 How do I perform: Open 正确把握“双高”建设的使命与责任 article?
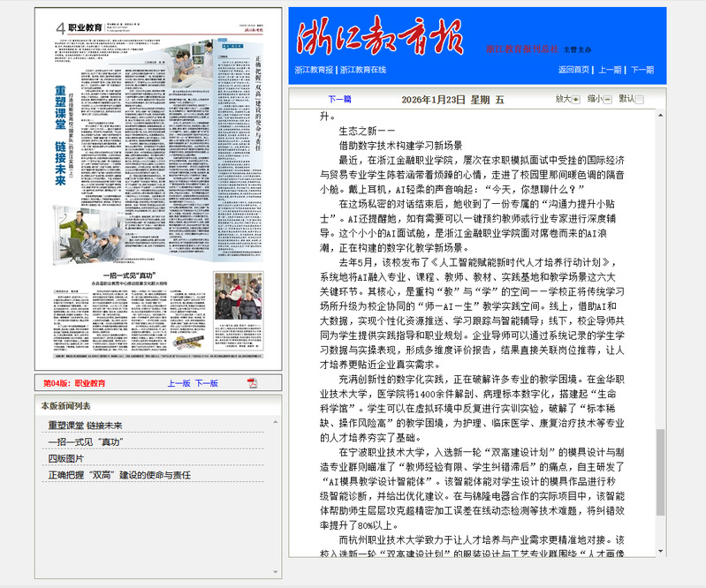pos(119,475)
